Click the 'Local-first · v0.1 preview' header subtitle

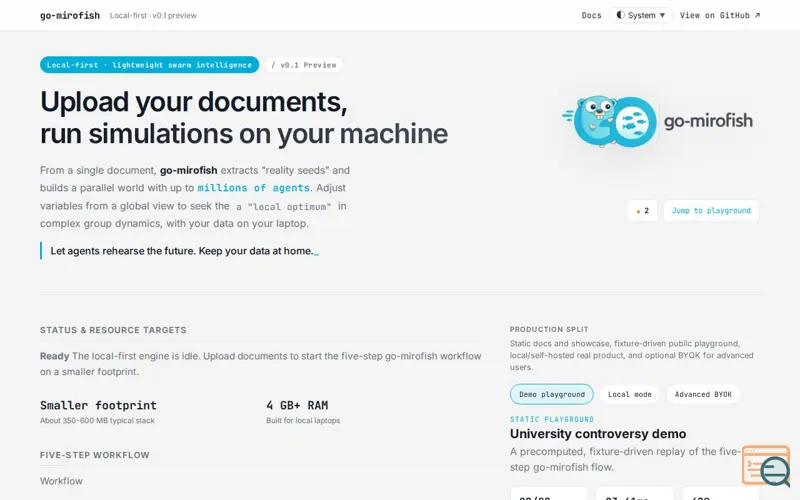(153, 16)
